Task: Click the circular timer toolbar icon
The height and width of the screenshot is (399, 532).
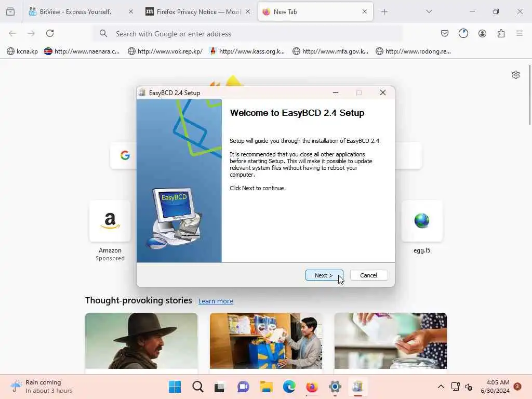Action: pos(463,33)
